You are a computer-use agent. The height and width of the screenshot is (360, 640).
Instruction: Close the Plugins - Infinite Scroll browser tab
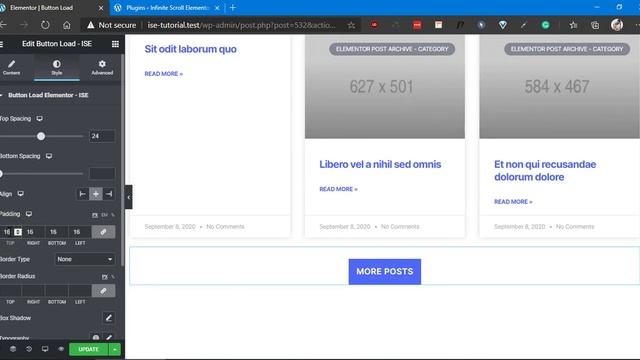click(x=217, y=8)
